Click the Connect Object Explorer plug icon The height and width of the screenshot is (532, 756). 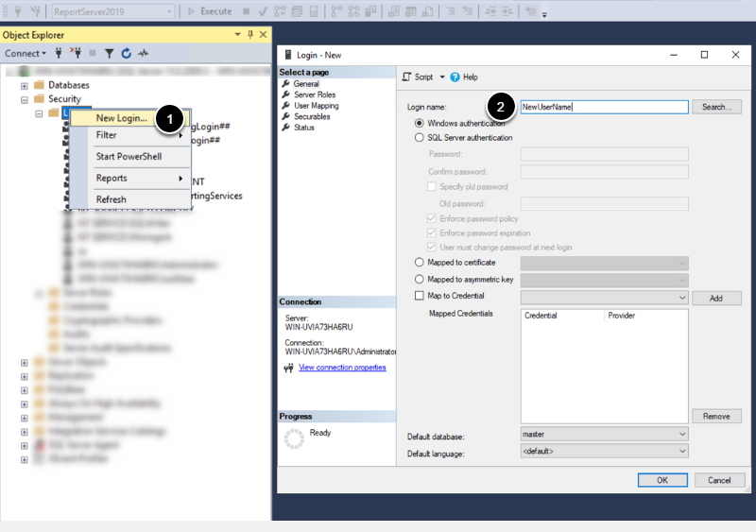pos(59,54)
